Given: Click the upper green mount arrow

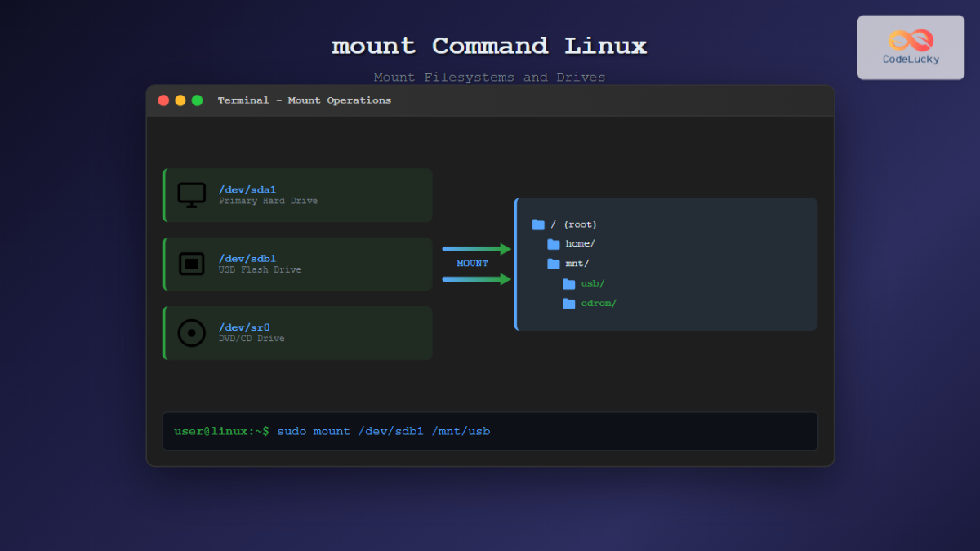Looking at the screenshot, I should click(x=477, y=249).
